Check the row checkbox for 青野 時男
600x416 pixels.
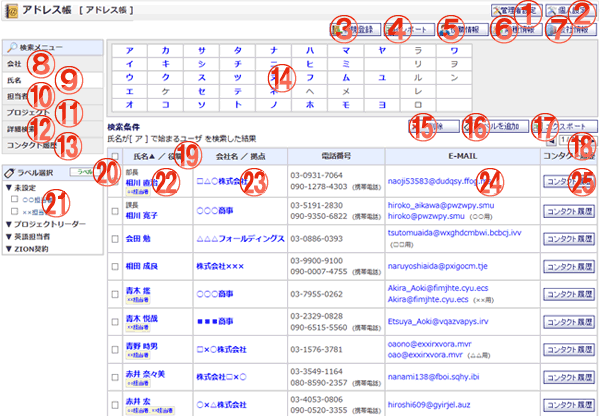(115, 349)
